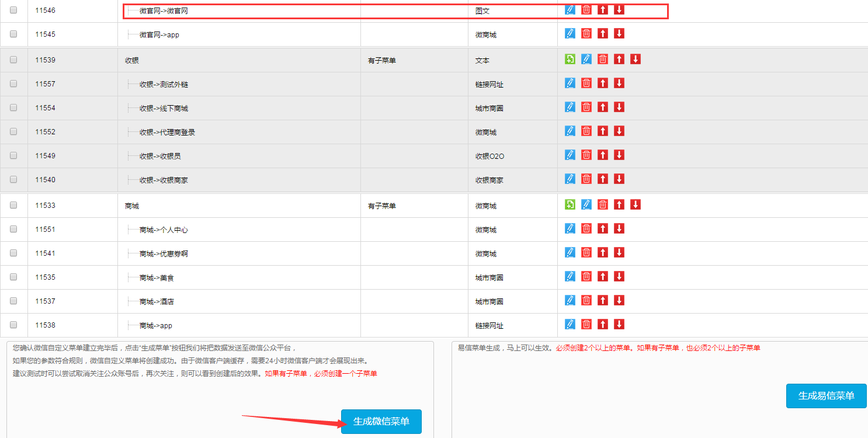Tick checkbox for row 11535
The image size is (868, 438).
pos(13,277)
